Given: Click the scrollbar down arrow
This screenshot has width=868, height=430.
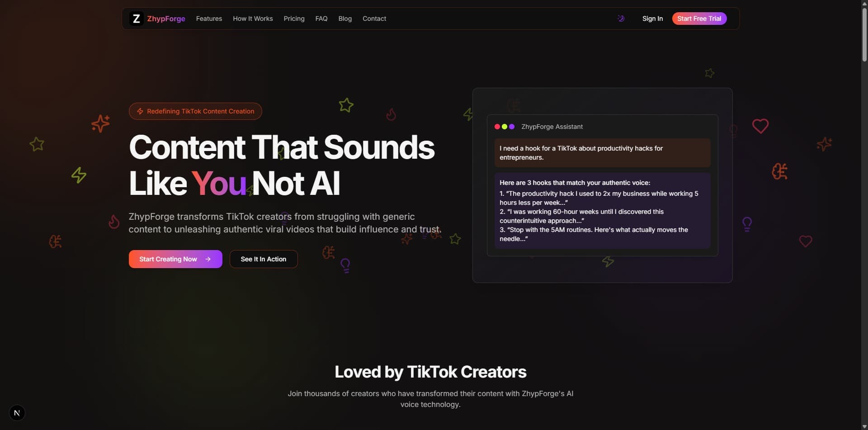Looking at the screenshot, I should coord(863,426).
